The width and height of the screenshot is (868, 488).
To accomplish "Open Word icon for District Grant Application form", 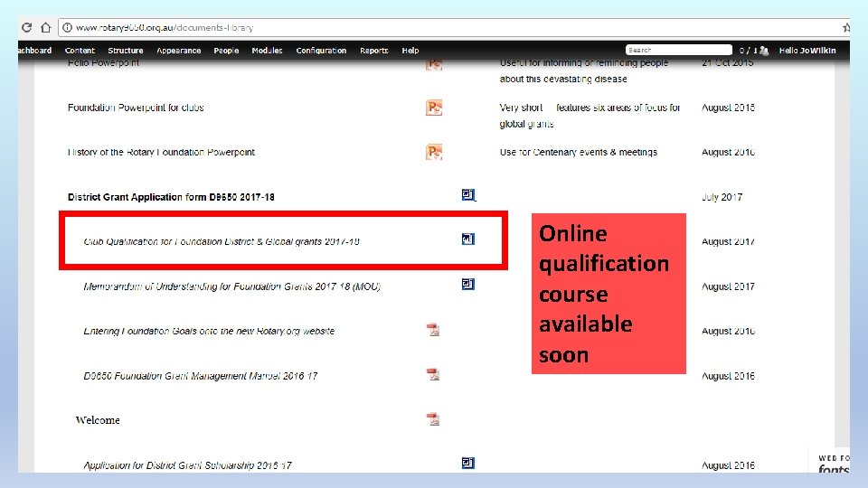I will 468,195.
